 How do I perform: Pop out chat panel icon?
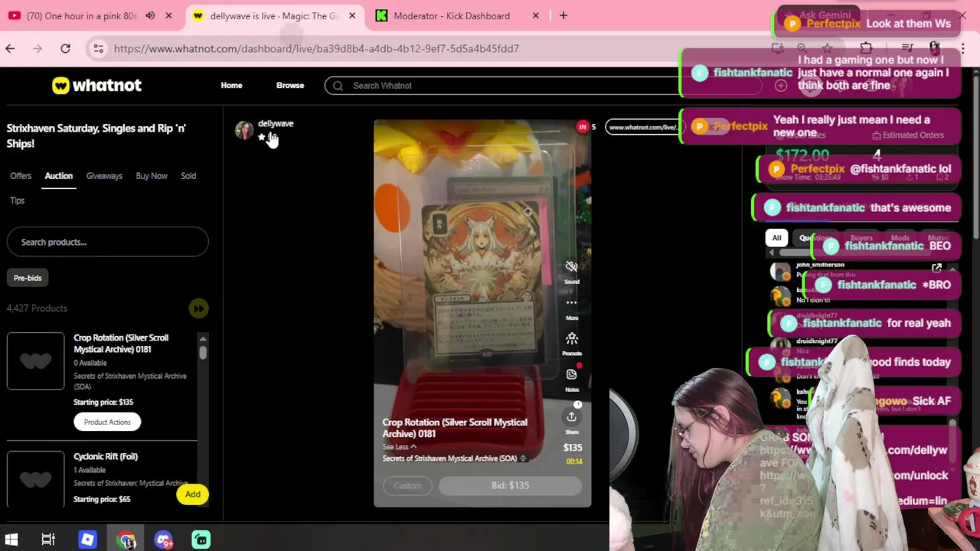pyautogui.click(x=936, y=268)
